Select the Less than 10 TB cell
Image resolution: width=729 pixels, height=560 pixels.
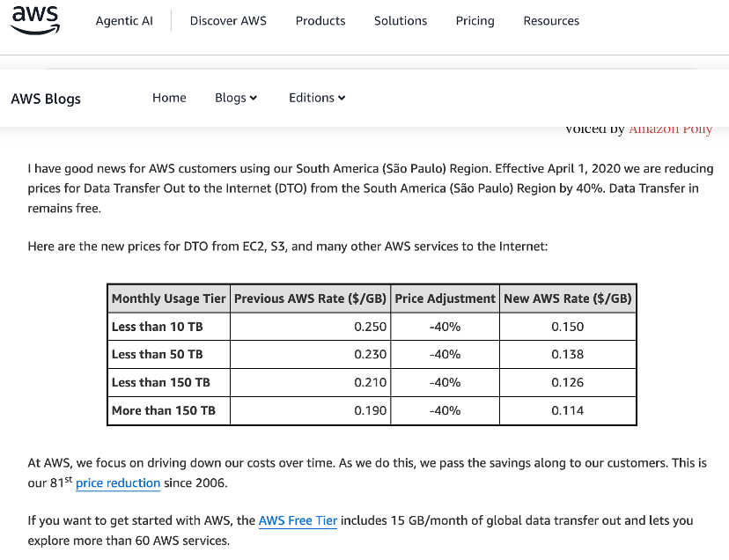(169, 327)
